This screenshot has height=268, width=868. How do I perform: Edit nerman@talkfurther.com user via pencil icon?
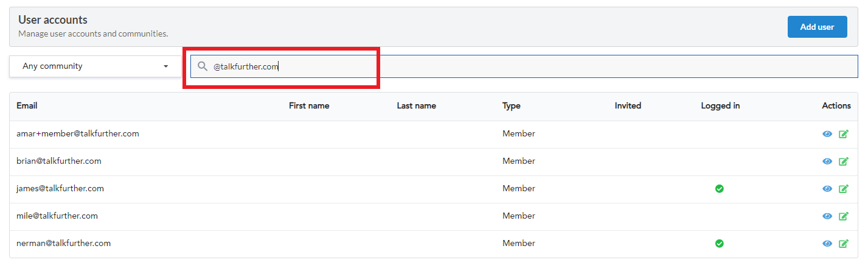[x=843, y=244]
